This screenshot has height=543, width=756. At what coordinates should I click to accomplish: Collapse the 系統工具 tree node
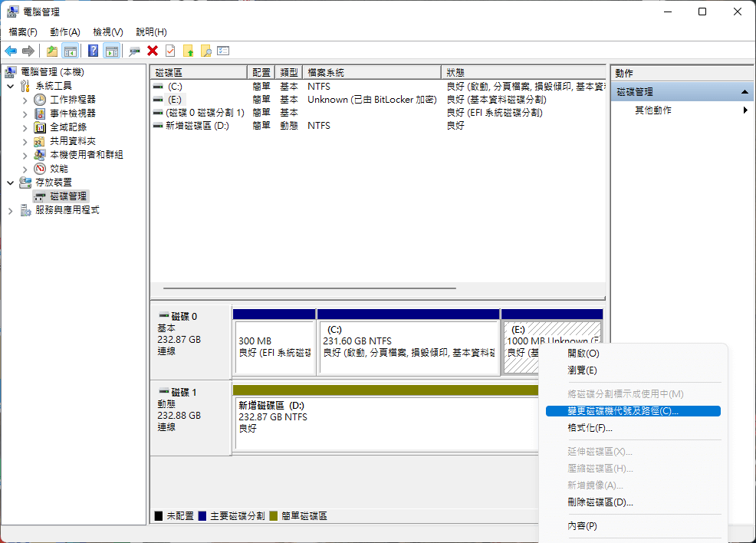click(11, 86)
